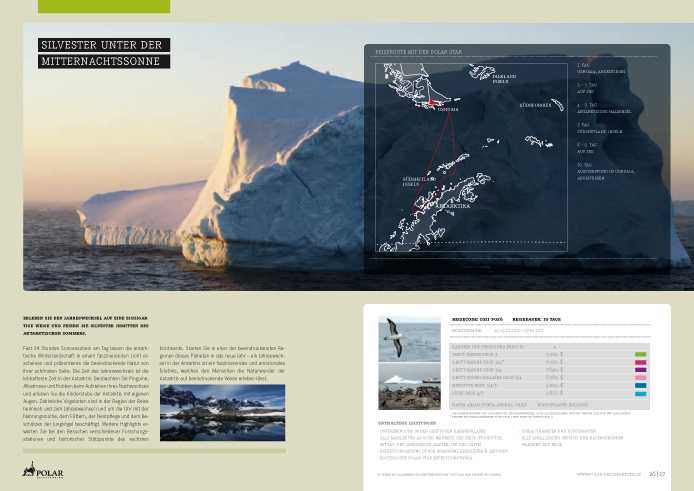Select the green cabin color swatch
694x491 pixels.
coord(640,354)
